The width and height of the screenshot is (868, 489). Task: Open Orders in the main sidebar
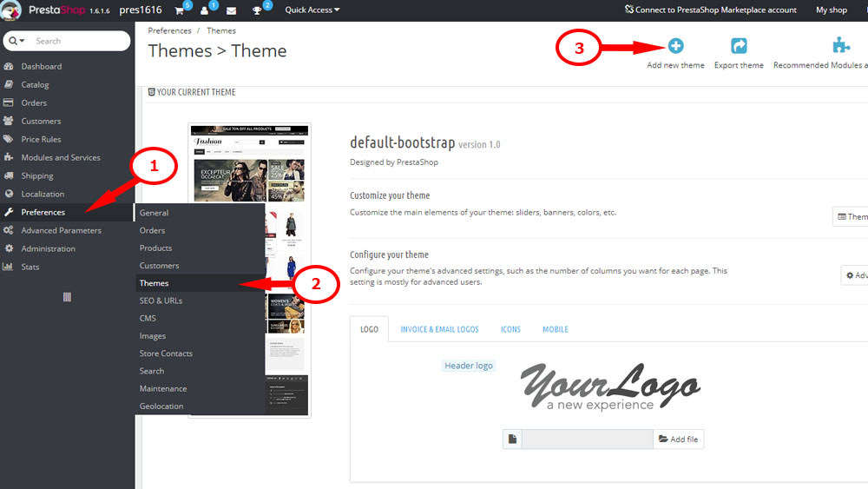point(34,103)
